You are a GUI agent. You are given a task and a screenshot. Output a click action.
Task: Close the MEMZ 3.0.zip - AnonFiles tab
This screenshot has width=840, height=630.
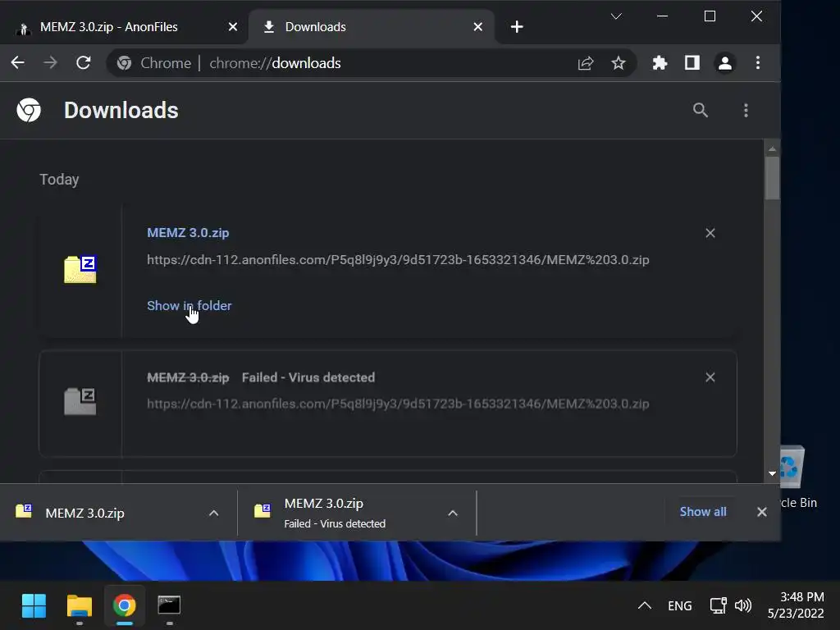pyautogui.click(x=232, y=27)
